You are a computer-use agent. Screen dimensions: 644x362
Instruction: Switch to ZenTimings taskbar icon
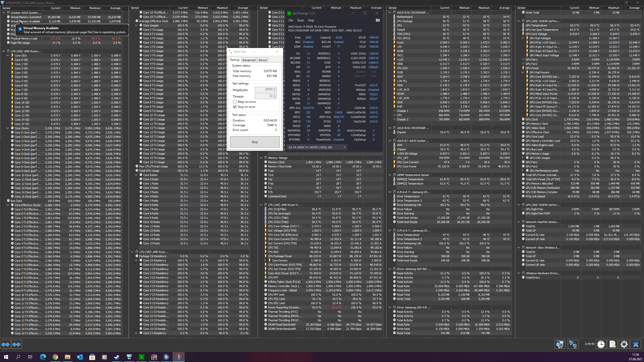click(142, 357)
